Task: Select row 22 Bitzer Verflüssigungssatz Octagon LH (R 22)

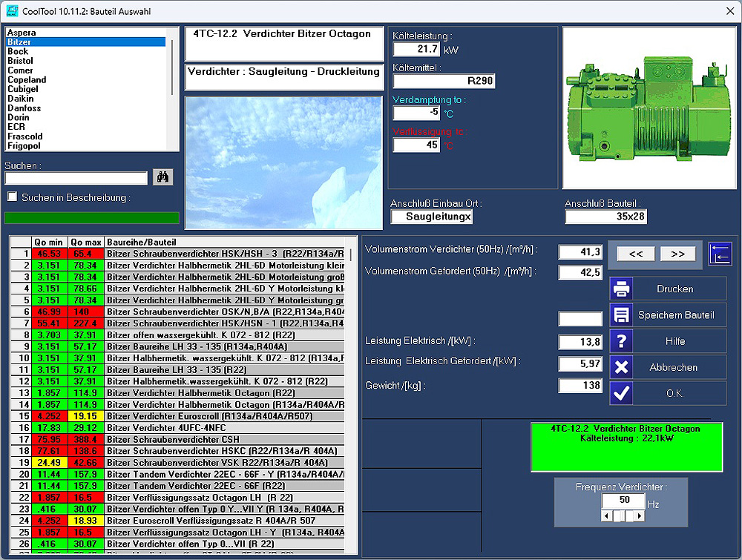Action: point(178,498)
